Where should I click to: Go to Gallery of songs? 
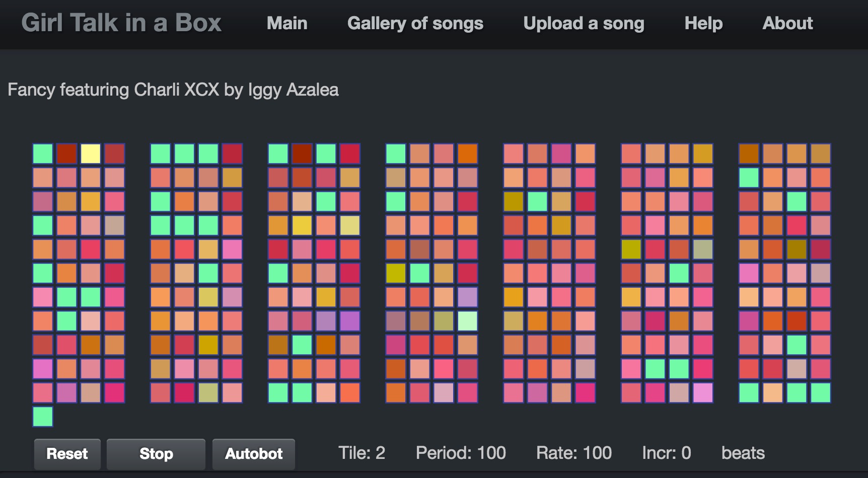click(x=415, y=23)
